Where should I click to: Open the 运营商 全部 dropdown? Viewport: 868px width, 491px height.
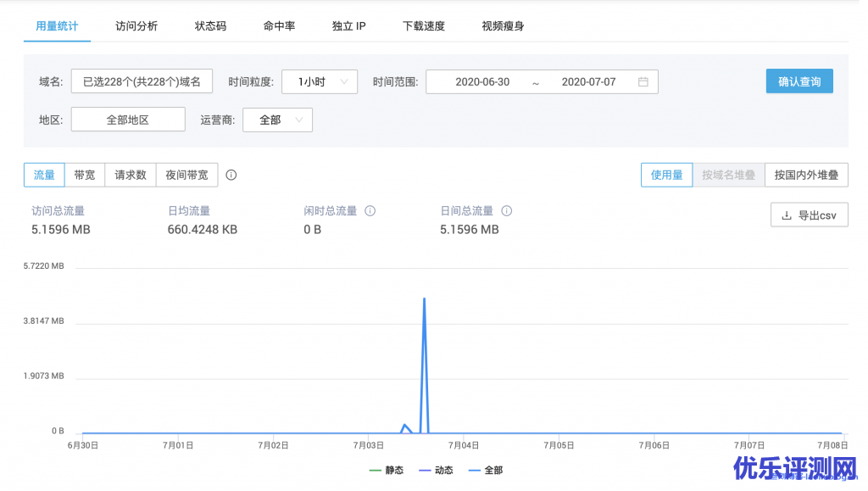point(277,120)
